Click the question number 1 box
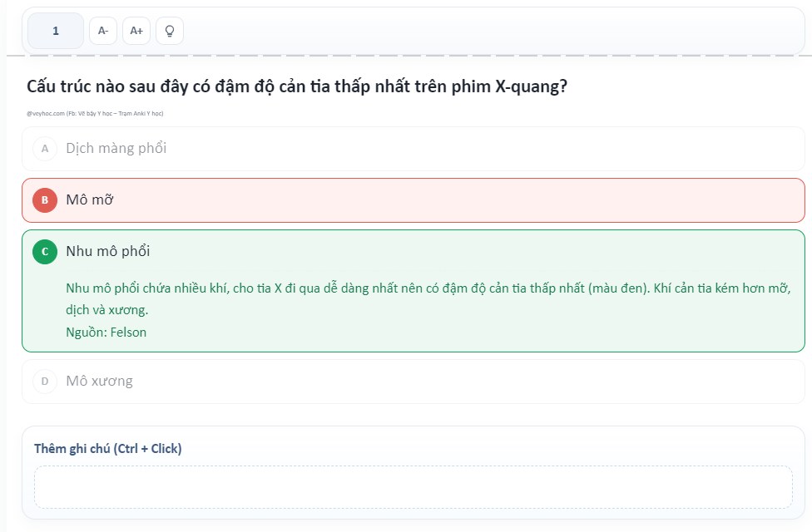812x532 pixels. [56, 31]
